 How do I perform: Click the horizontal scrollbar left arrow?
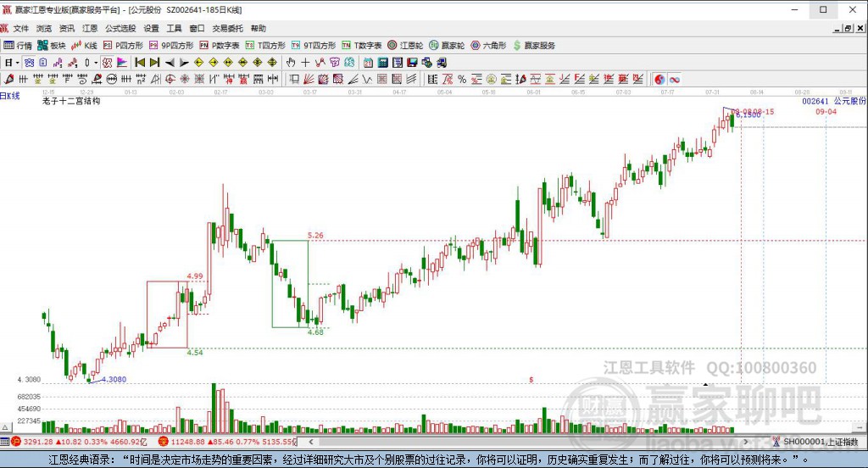click(x=311, y=442)
